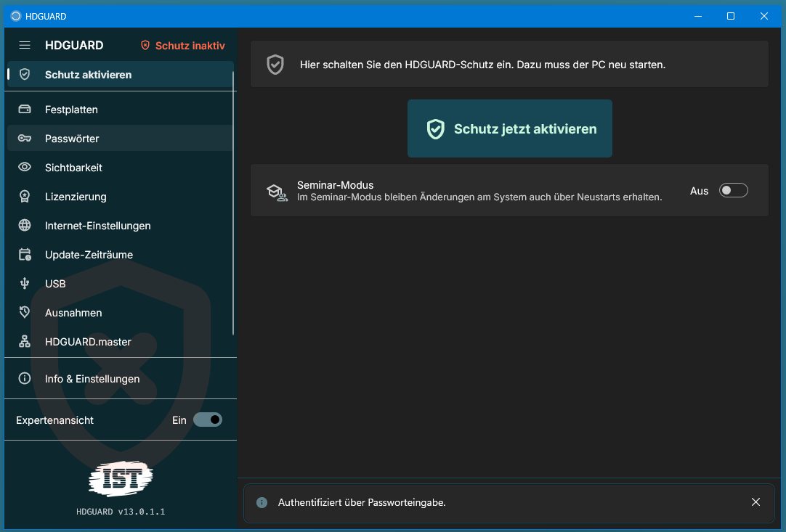The width and height of the screenshot is (786, 532).
Task: Click the calendar icon for Update-Zeiträume
Action: (x=25, y=255)
